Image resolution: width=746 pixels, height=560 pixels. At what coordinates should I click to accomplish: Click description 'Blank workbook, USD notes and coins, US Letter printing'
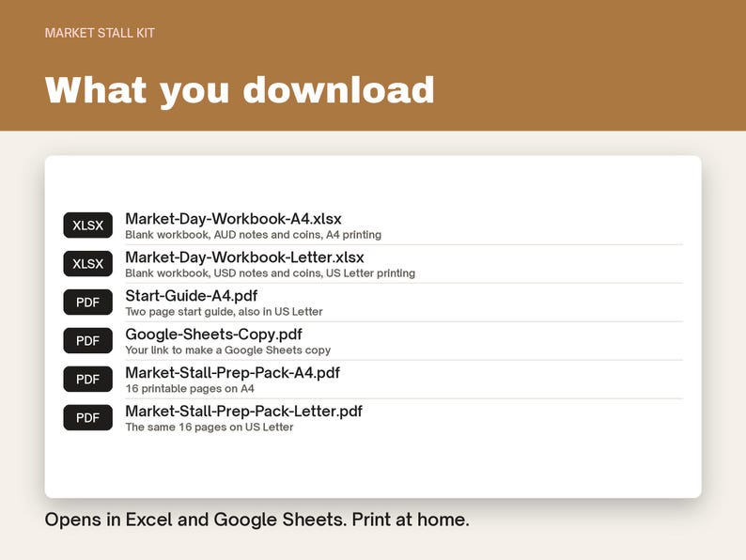(271, 273)
